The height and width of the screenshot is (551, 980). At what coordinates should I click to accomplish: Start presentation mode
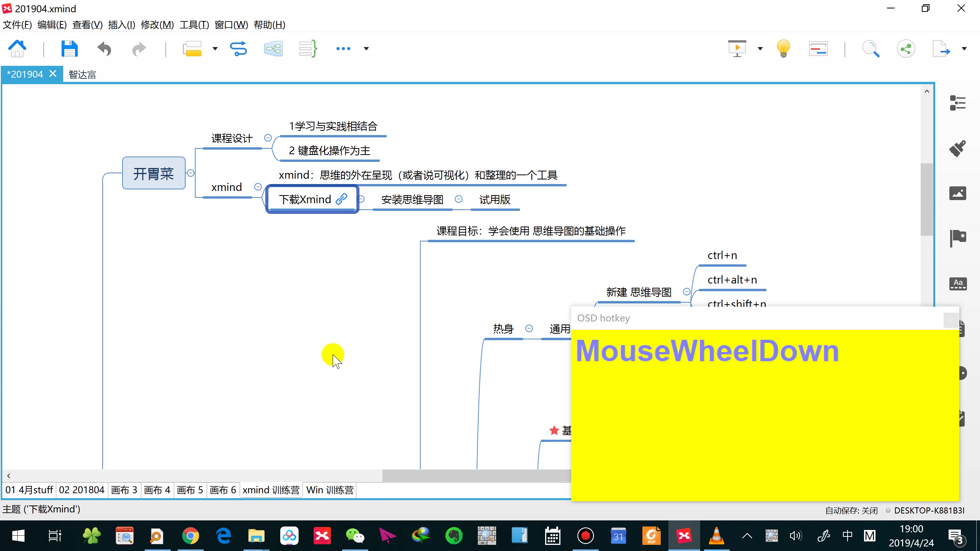coord(737,49)
